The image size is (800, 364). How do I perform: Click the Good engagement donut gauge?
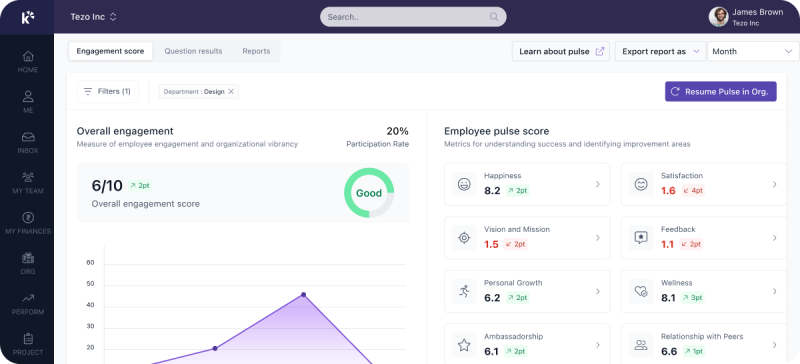369,193
